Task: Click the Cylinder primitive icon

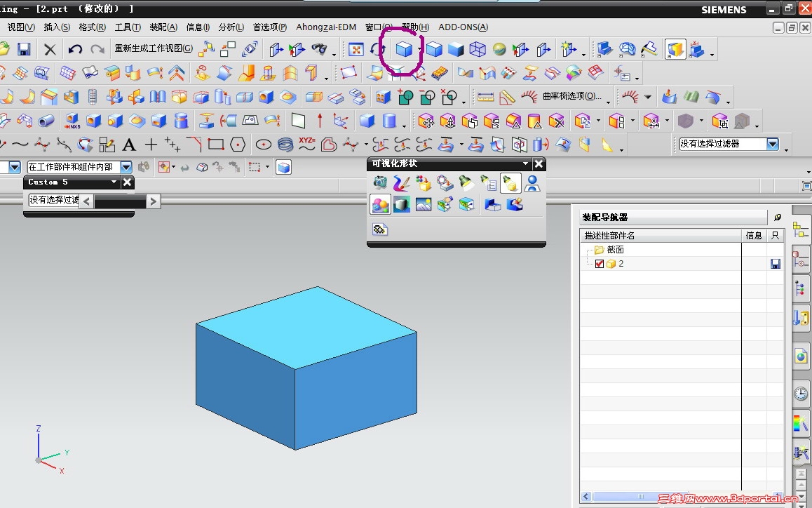Action: 389,121
